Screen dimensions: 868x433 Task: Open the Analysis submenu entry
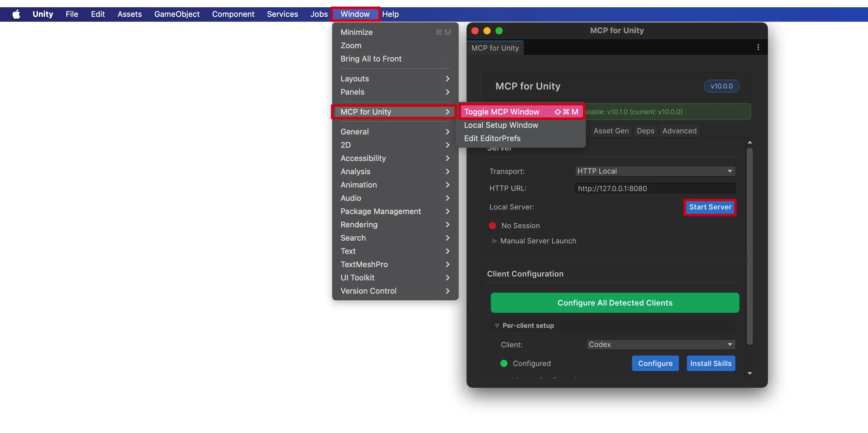click(x=395, y=172)
